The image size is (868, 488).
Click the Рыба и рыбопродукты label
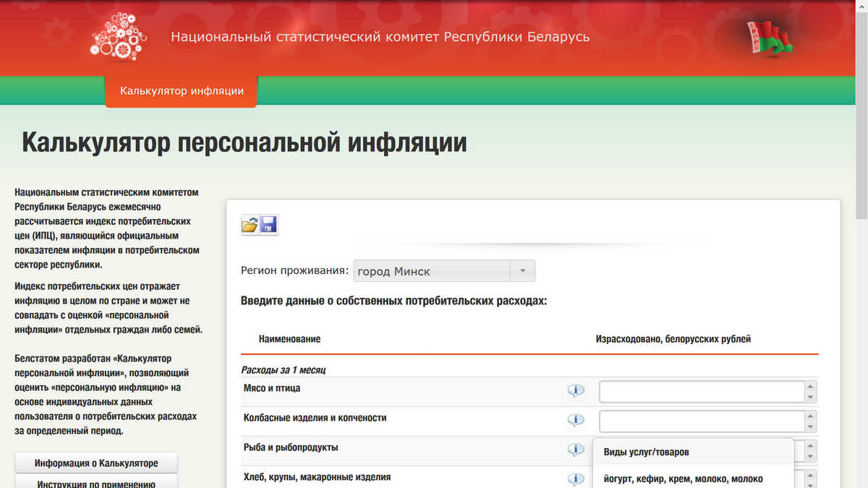point(291,448)
